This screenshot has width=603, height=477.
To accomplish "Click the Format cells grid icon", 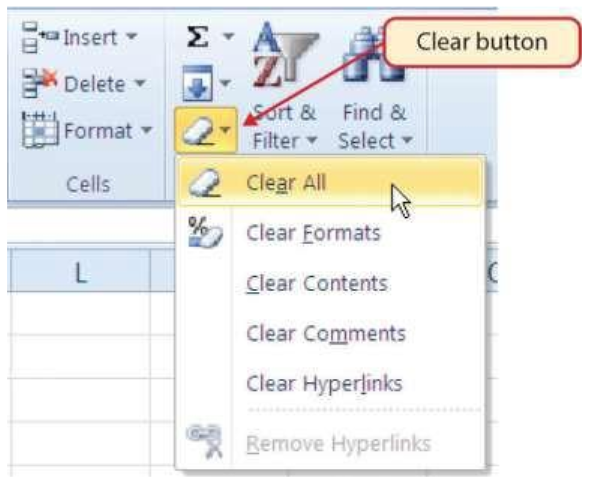I will tap(40, 130).
